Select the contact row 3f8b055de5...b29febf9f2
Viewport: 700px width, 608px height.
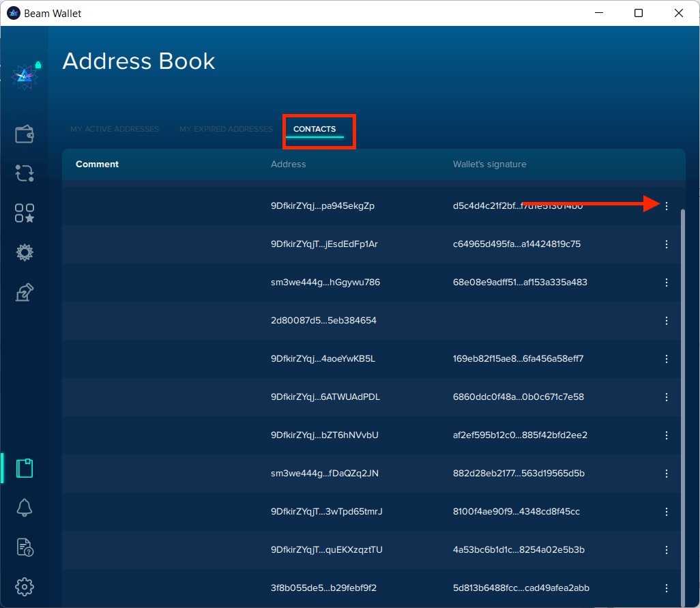point(323,588)
